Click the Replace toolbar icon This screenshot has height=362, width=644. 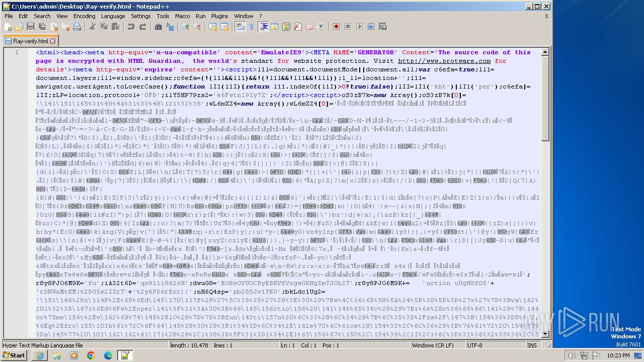click(x=170, y=27)
